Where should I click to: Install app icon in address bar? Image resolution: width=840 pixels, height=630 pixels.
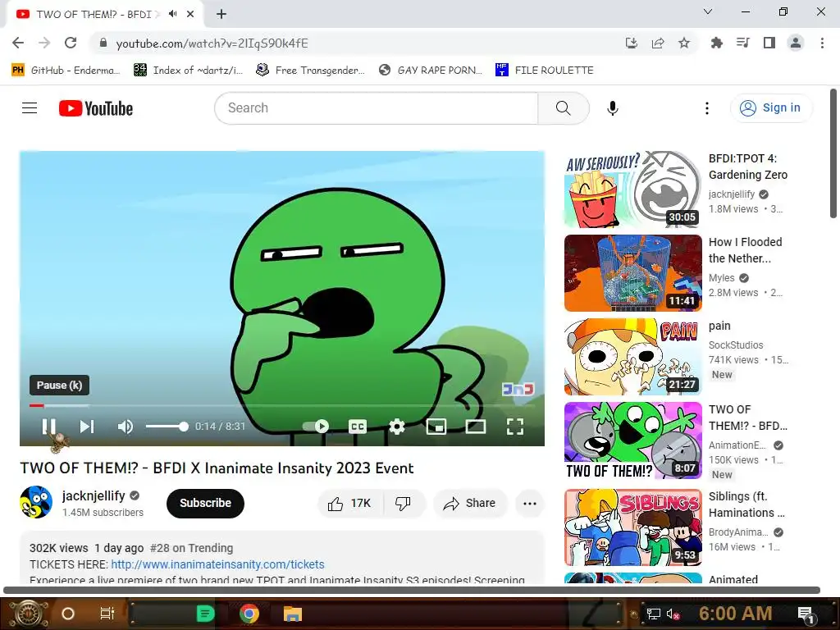tap(632, 43)
